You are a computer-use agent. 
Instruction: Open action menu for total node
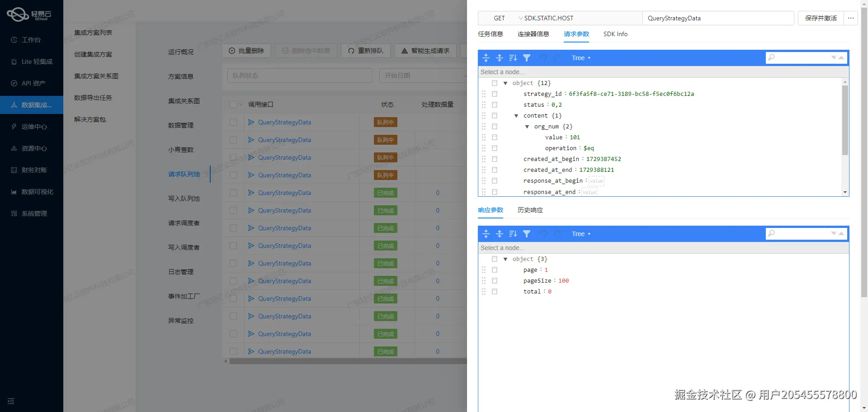495,292
